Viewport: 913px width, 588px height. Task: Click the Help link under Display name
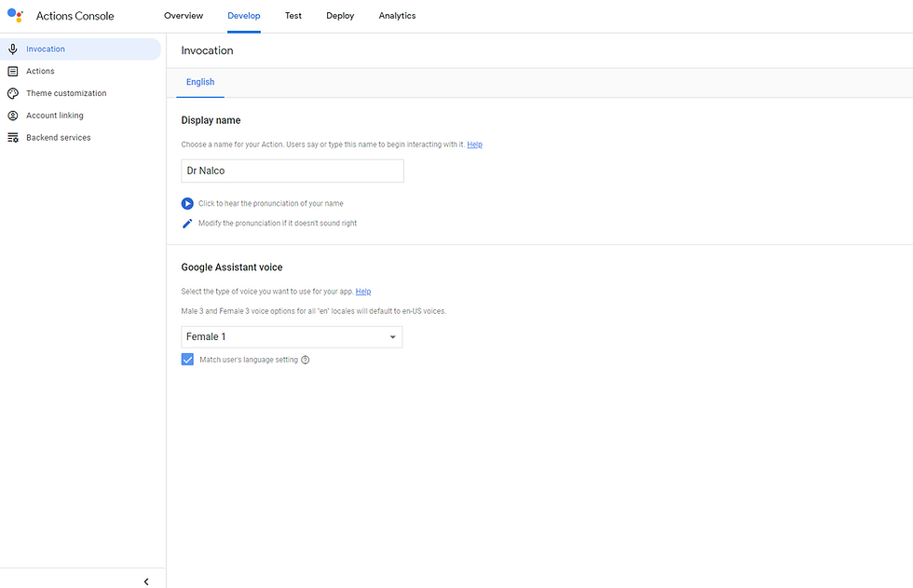tap(474, 144)
